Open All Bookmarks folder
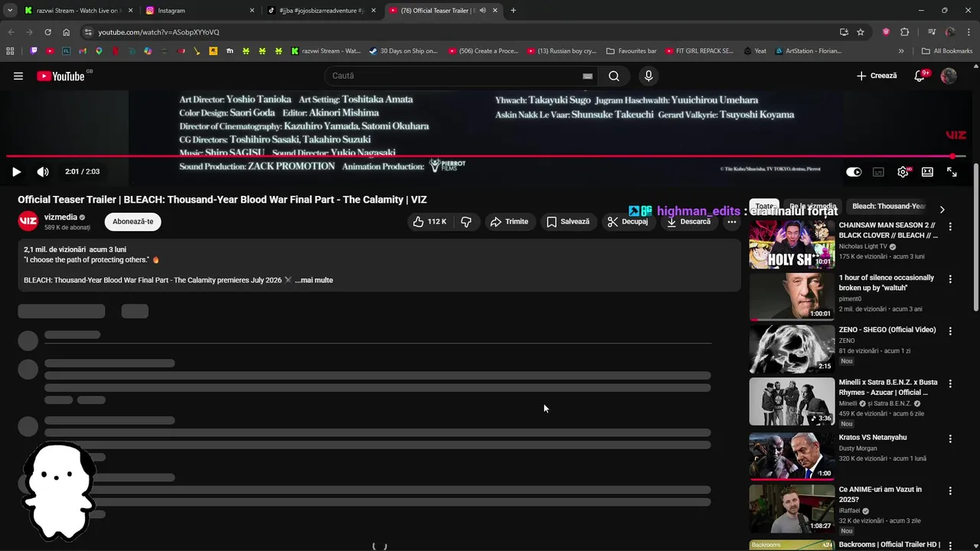Screen dimensions: 980x551 (x=947, y=51)
